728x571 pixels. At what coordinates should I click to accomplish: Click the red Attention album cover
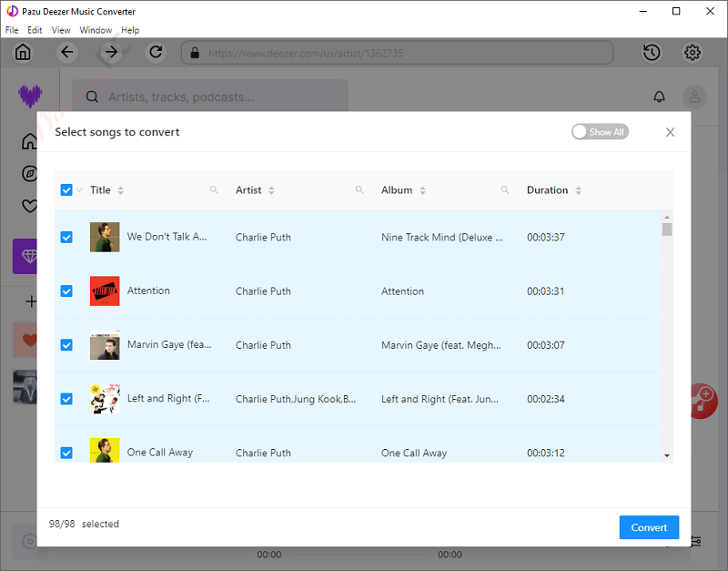click(105, 291)
